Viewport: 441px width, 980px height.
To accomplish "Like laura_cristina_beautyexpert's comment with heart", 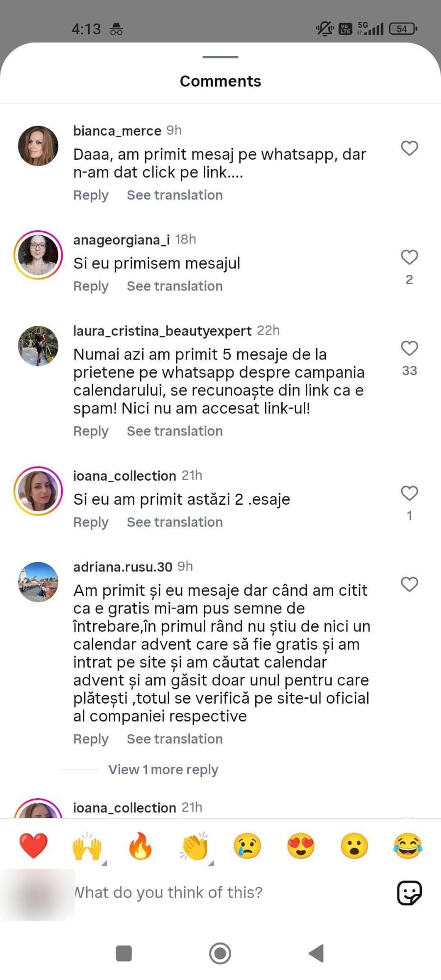I will [409, 348].
